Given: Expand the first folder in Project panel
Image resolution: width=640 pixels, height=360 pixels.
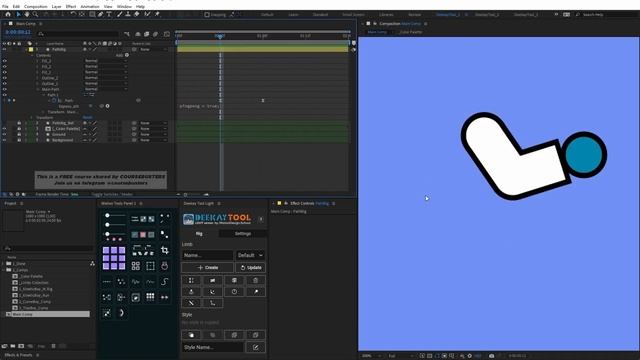Looking at the screenshot, I should 3,264.
